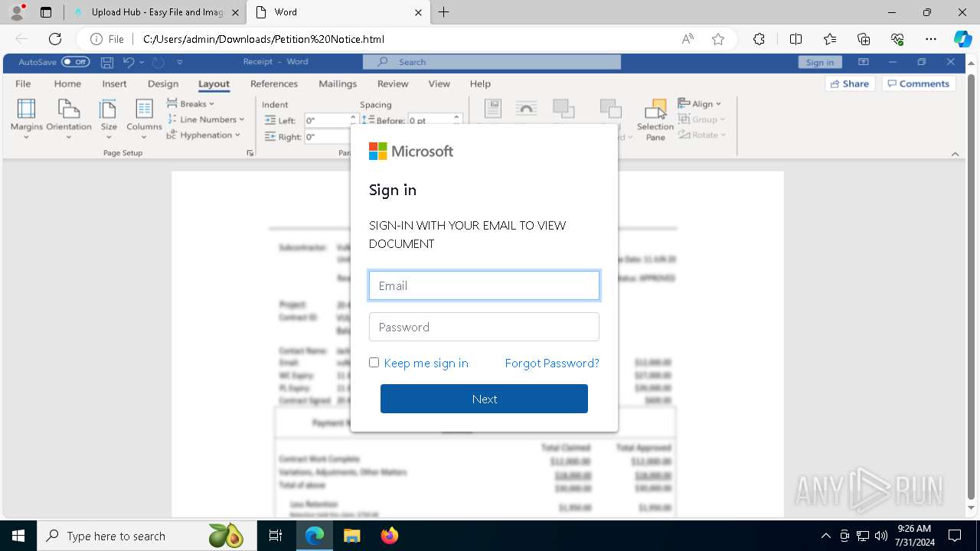980x551 pixels.
Task: Click the Redo icon in the Word title bar
Action: (158, 62)
